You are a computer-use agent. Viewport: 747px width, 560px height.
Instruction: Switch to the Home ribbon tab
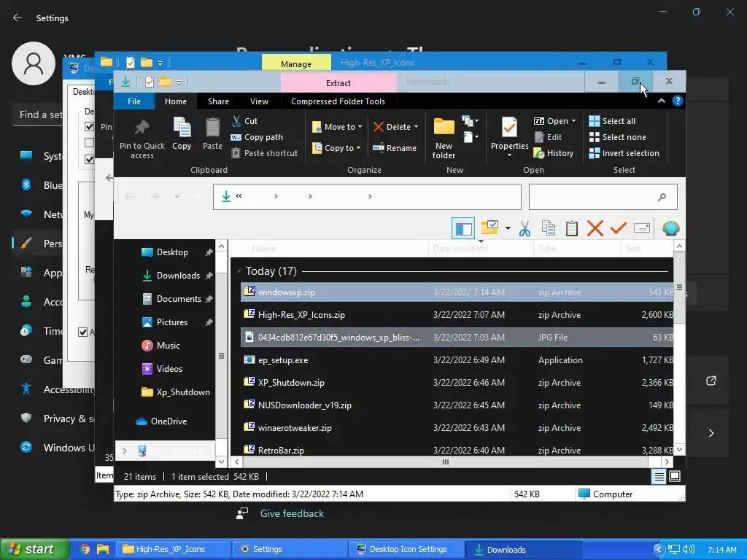(176, 101)
